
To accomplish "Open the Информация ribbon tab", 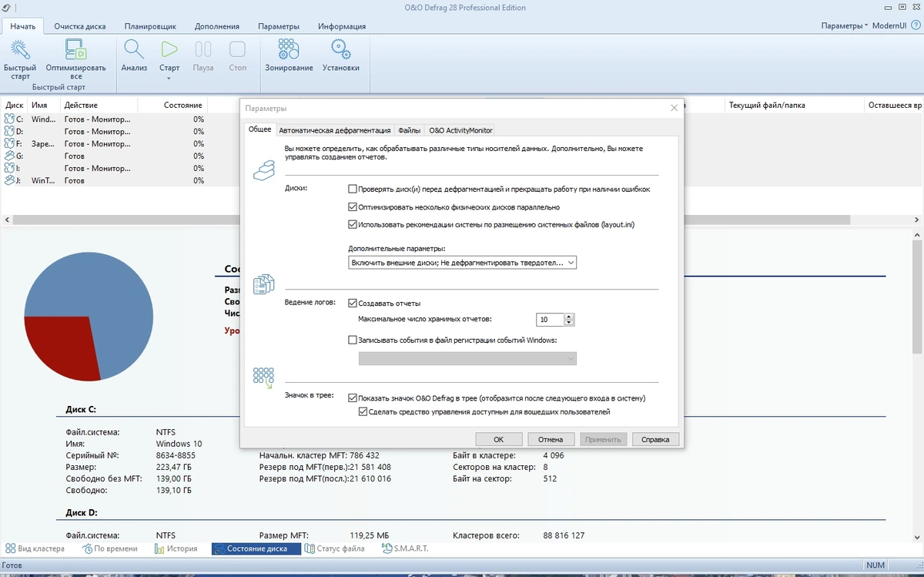I will tap(342, 26).
